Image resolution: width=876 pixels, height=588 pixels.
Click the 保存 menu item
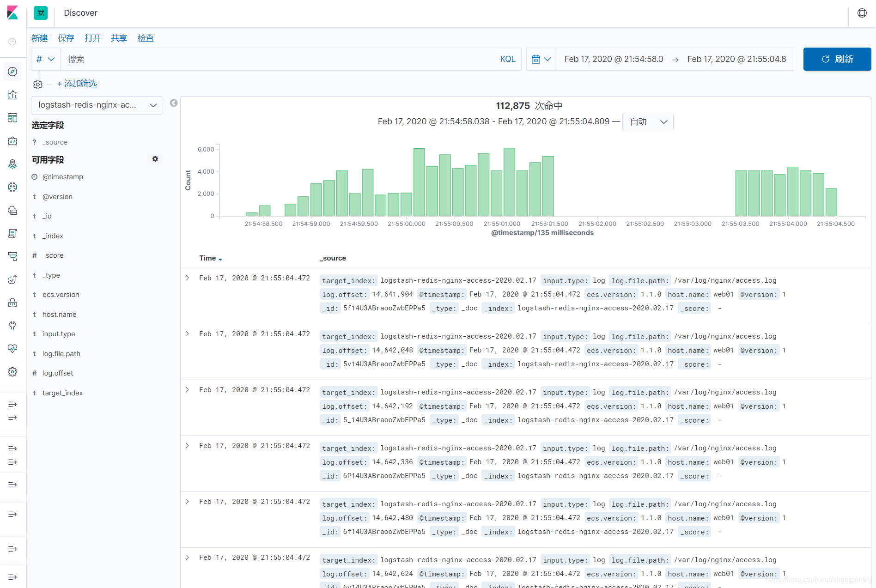pos(66,38)
